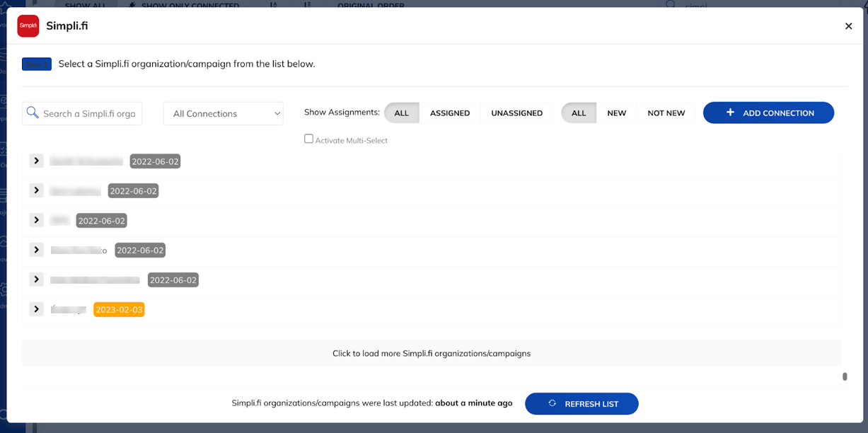Load more Simpli.fi organizations/campaigns

432,353
